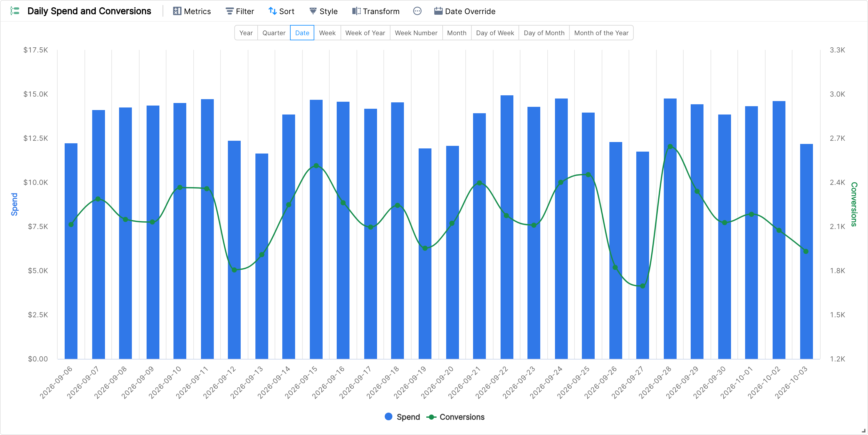Screen dimensions: 868x435
Task: Select Month of the Year grouping
Action: tap(601, 33)
